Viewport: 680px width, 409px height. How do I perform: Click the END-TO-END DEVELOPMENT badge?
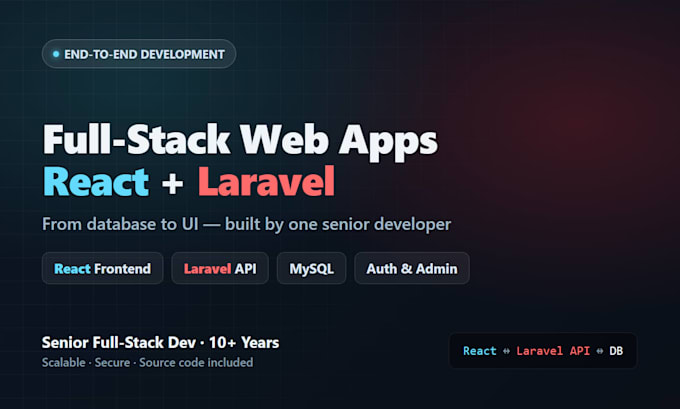[x=139, y=54]
